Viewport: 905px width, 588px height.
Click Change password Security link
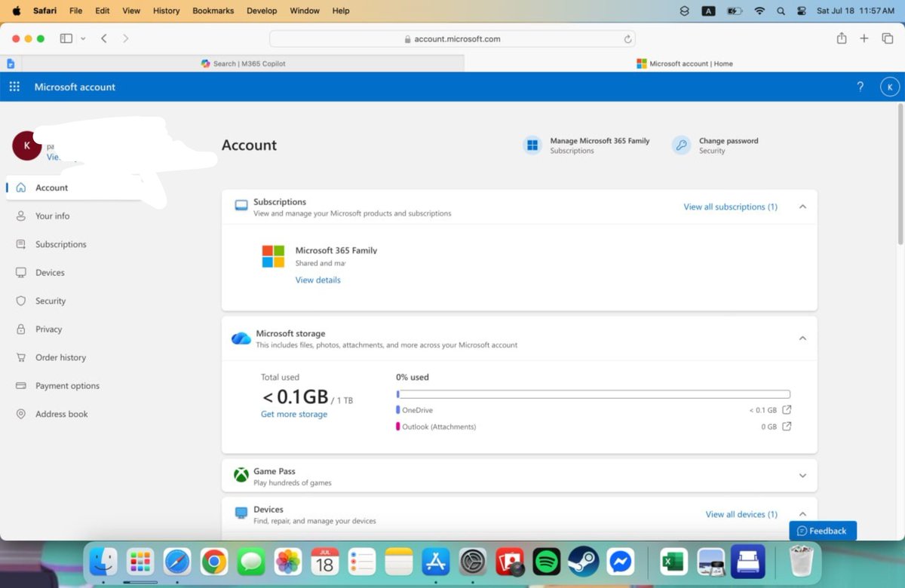(729, 145)
